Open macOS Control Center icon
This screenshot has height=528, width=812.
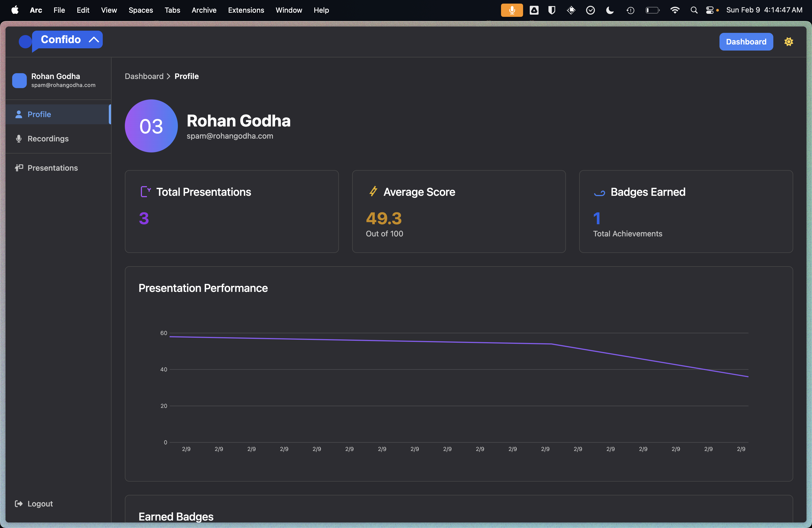pos(710,10)
